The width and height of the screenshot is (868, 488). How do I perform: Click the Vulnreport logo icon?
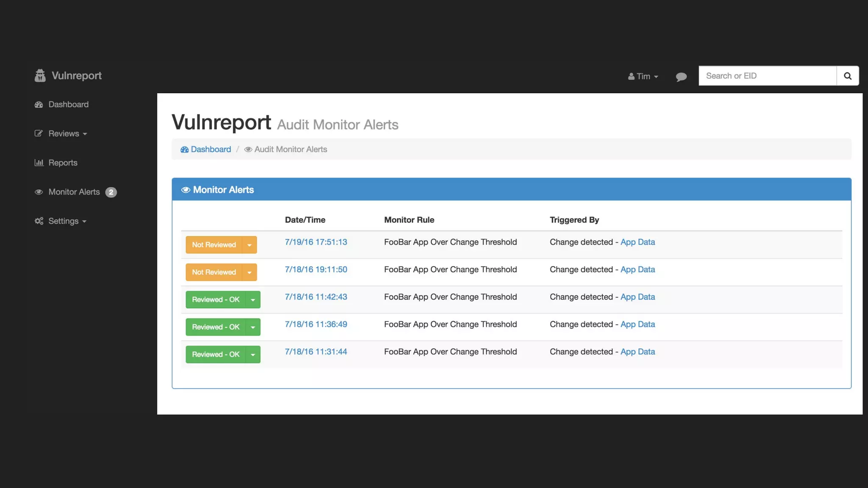click(40, 76)
